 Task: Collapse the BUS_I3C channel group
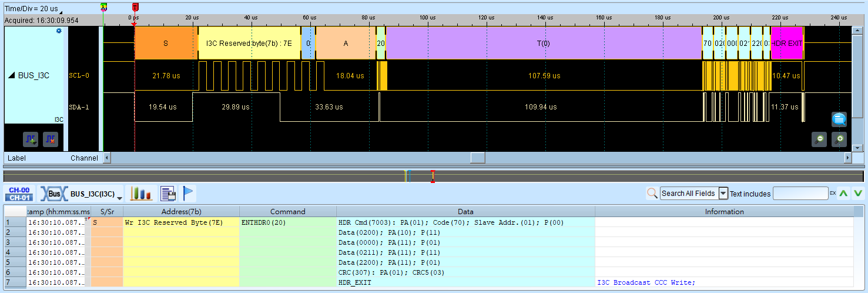click(x=12, y=76)
